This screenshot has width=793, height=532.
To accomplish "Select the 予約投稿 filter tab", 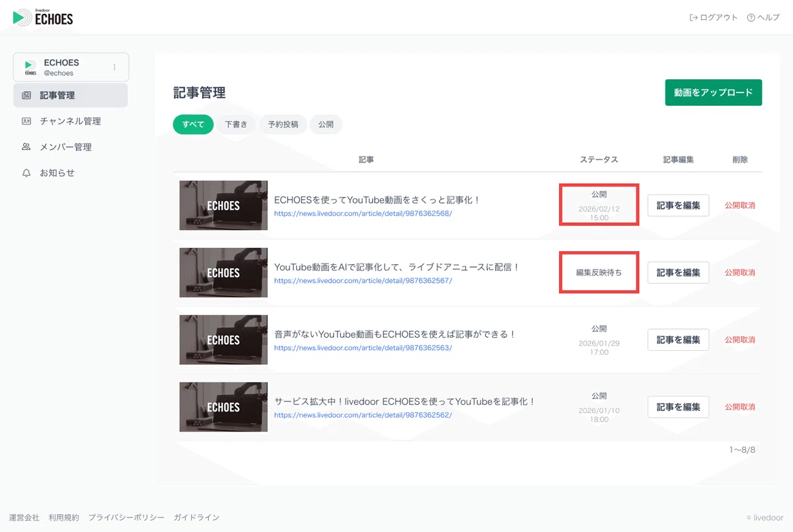I will 283,124.
